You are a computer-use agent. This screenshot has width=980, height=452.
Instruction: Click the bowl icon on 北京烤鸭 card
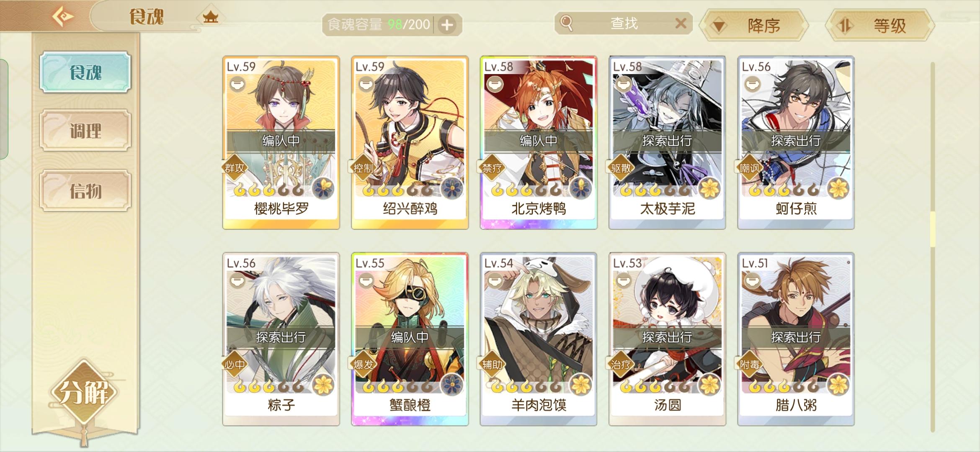(x=495, y=85)
